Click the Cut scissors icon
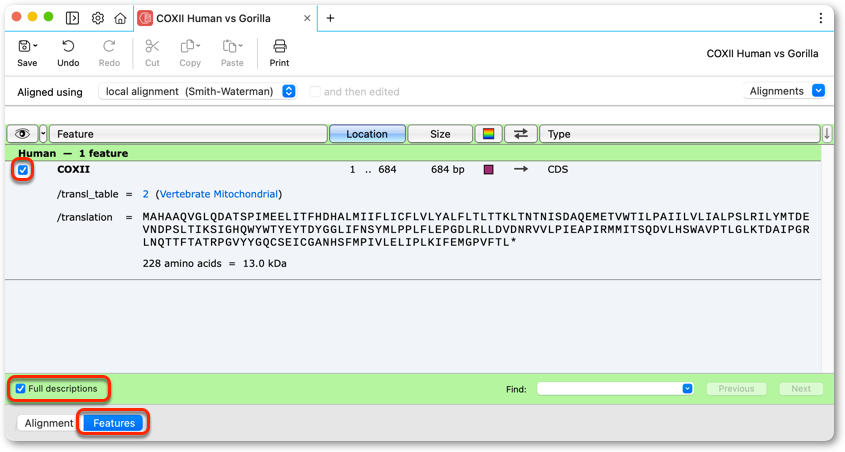The image size is (845, 452). point(152,46)
